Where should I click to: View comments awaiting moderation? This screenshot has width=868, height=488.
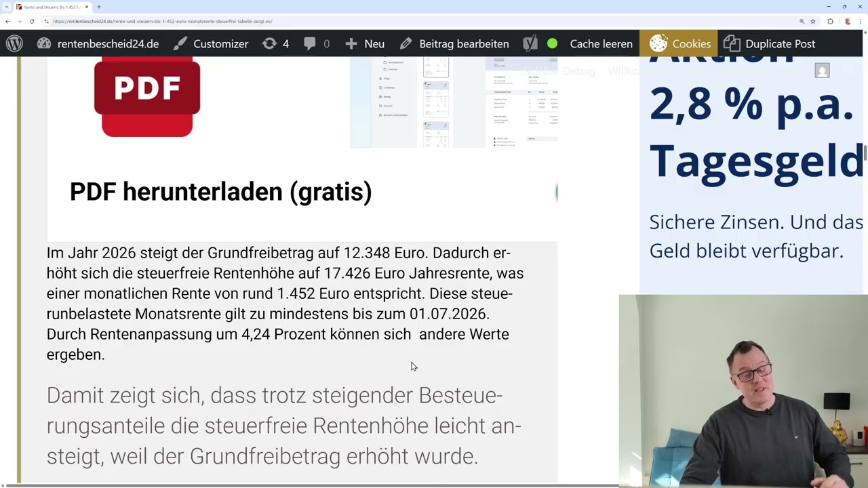(317, 43)
